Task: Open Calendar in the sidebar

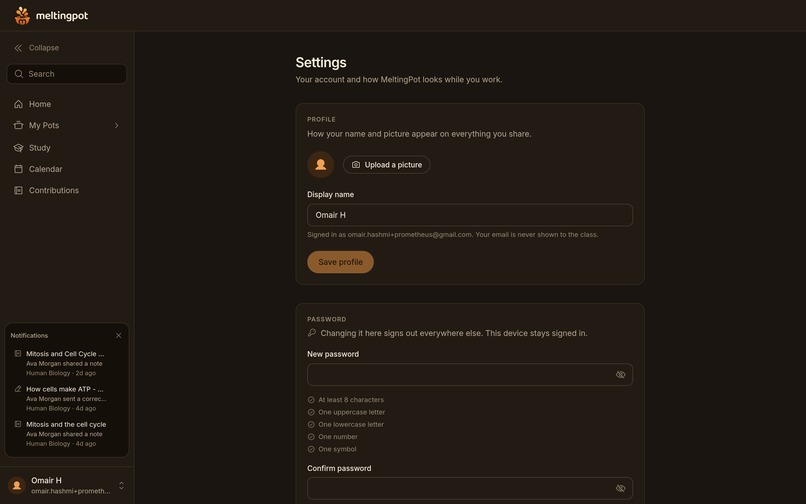Action: tap(67, 169)
